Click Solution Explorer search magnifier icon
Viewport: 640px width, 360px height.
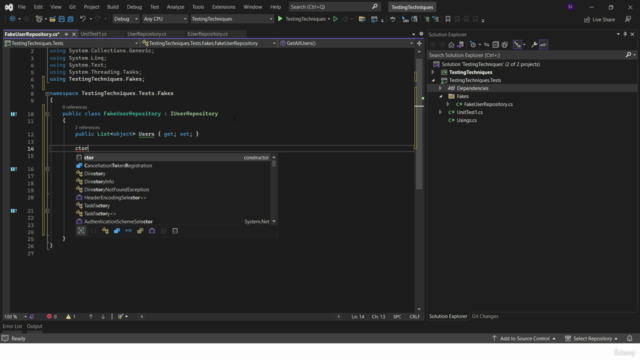tap(628, 55)
